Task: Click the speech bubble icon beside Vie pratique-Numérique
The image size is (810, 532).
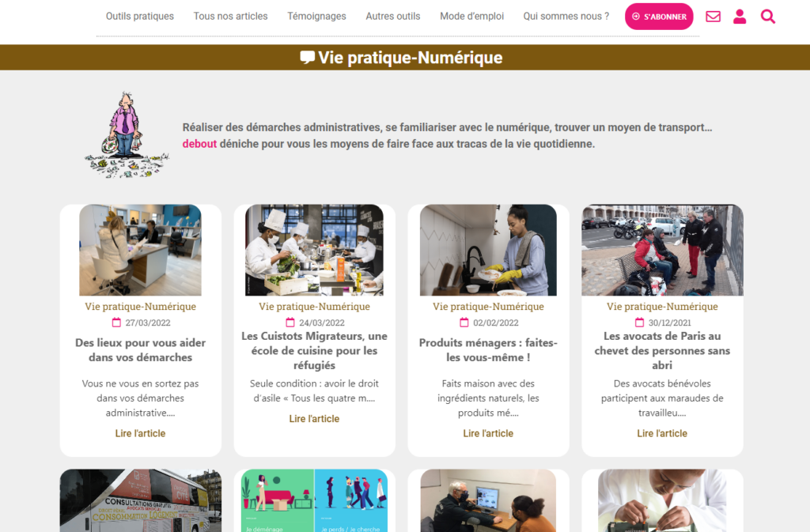Action: tap(308, 57)
